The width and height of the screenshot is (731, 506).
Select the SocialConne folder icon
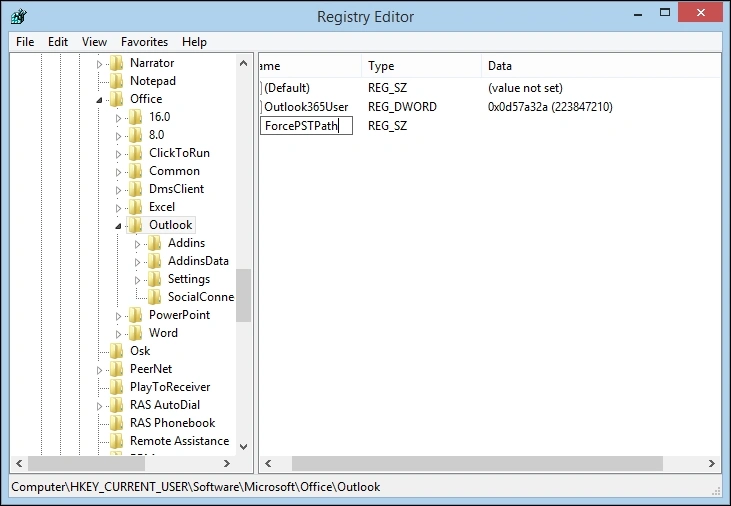click(154, 297)
